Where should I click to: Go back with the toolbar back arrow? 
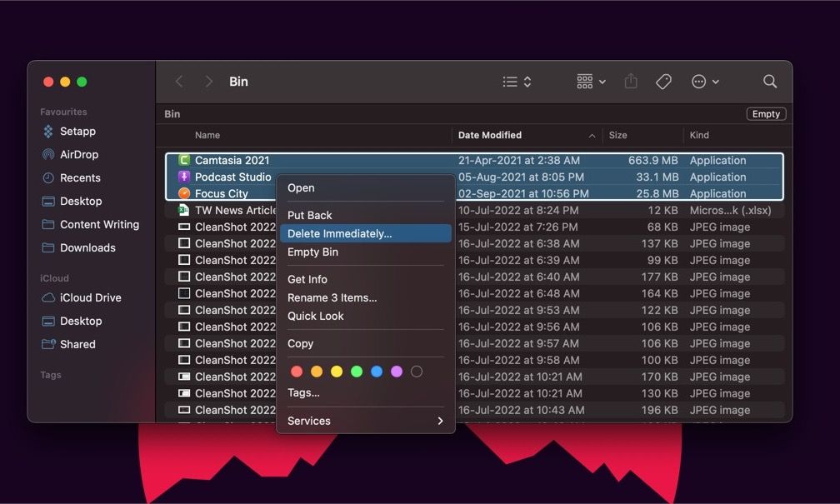[179, 82]
